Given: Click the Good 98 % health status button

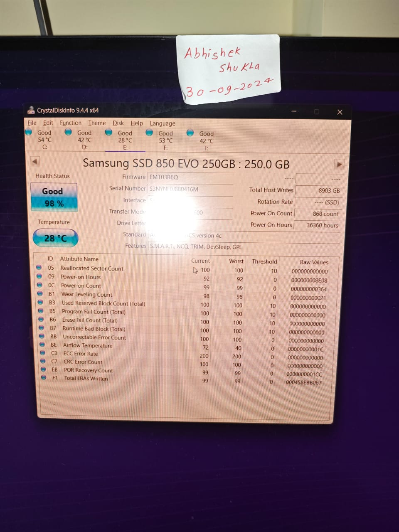Looking at the screenshot, I should coord(54,197).
